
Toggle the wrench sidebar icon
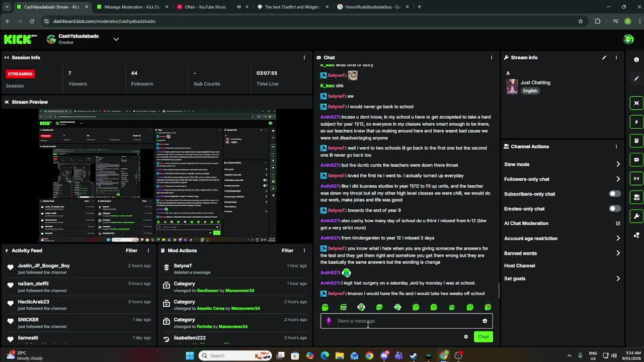[636, 216]
